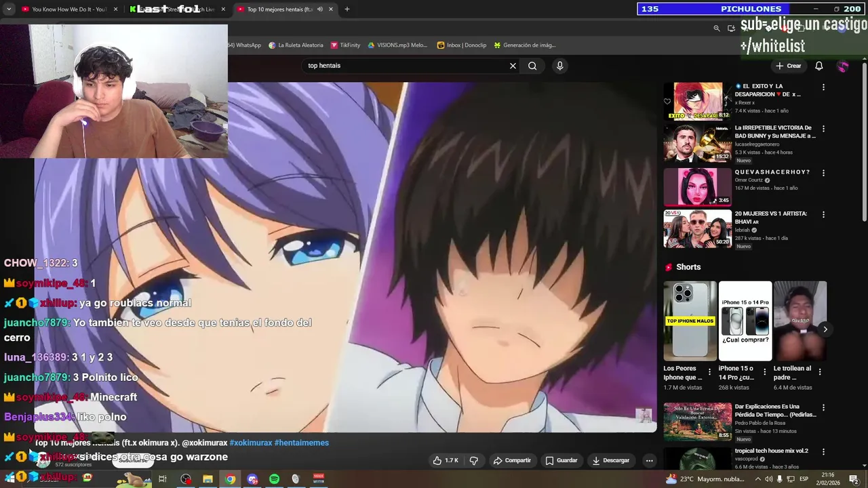
Task: Open a new browser tab
Action: coord(347,9)
